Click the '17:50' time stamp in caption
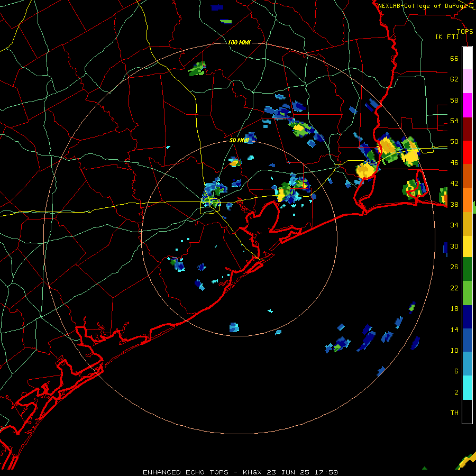The image size is (476, 476). [x=326, y=472]
